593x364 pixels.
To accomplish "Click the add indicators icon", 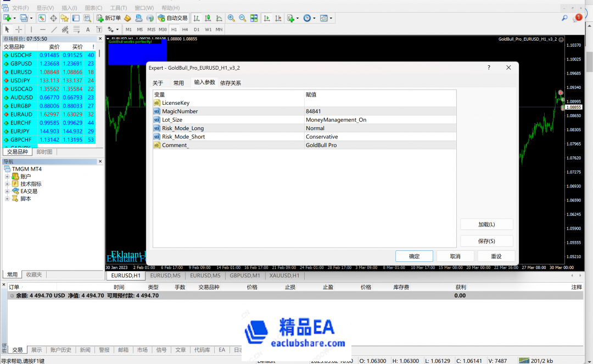I will coord(290,18).
